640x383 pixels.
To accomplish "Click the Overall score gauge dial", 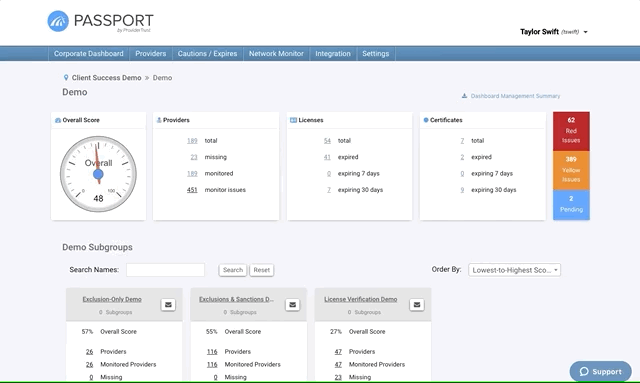I will (x=98, y=174).
